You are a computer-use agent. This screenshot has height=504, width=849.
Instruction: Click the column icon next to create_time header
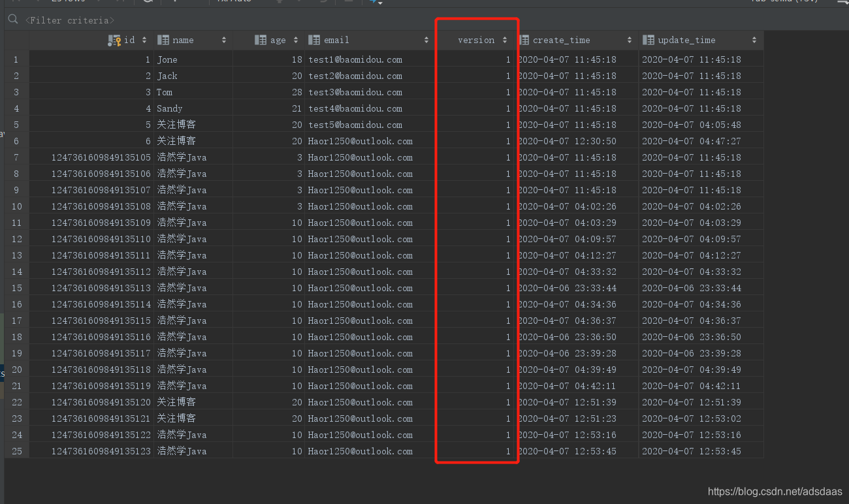coord(524,40)
